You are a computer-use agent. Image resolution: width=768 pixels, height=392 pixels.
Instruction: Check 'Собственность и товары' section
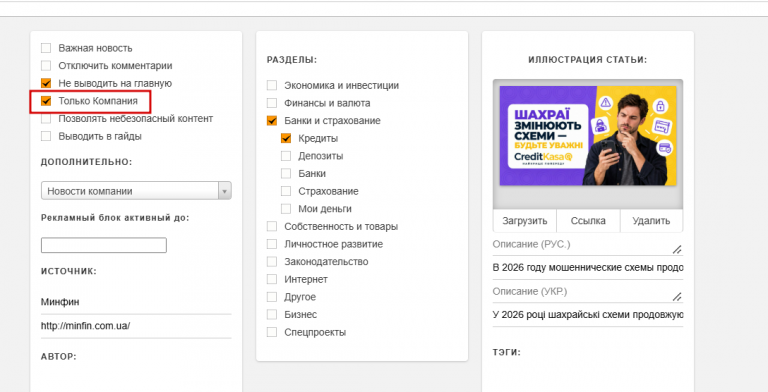click(272, 226)
